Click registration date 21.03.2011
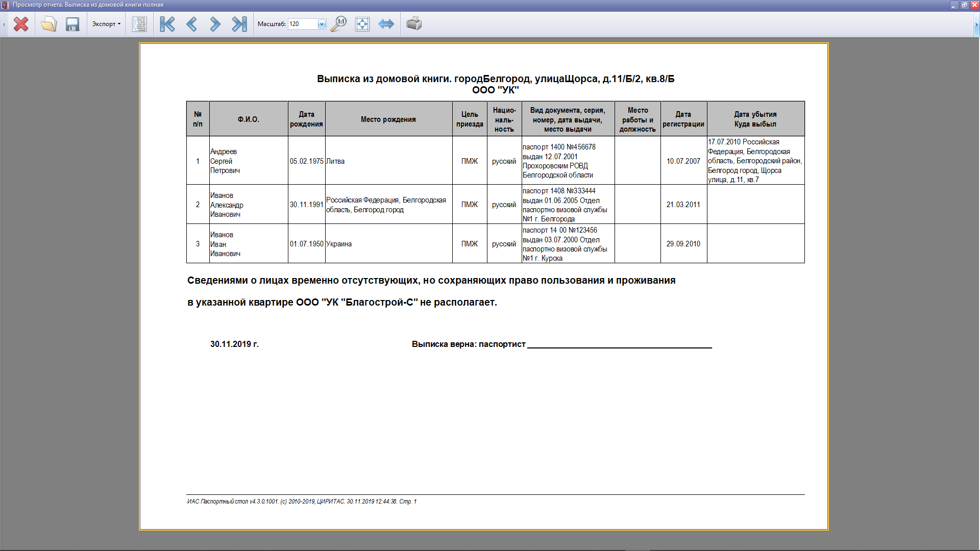The height and width of the screenshot is (551, 980). 683,205
